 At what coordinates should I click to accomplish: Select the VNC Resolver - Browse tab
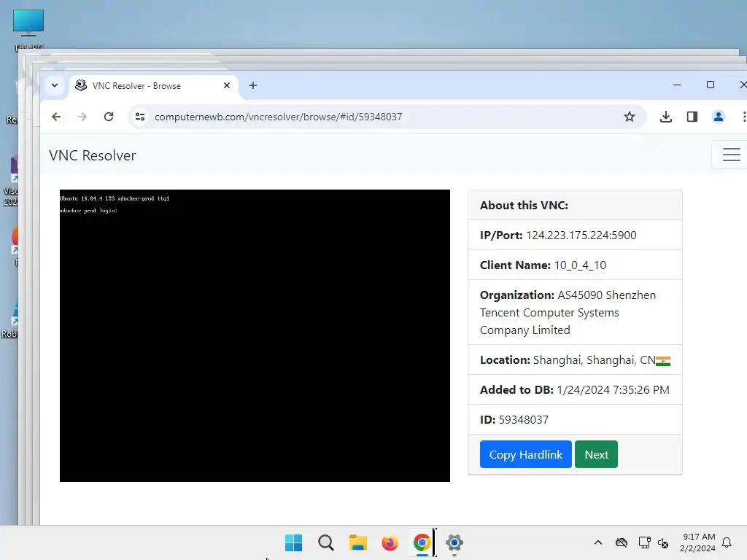pyautogui.click(x=153, y=86)
